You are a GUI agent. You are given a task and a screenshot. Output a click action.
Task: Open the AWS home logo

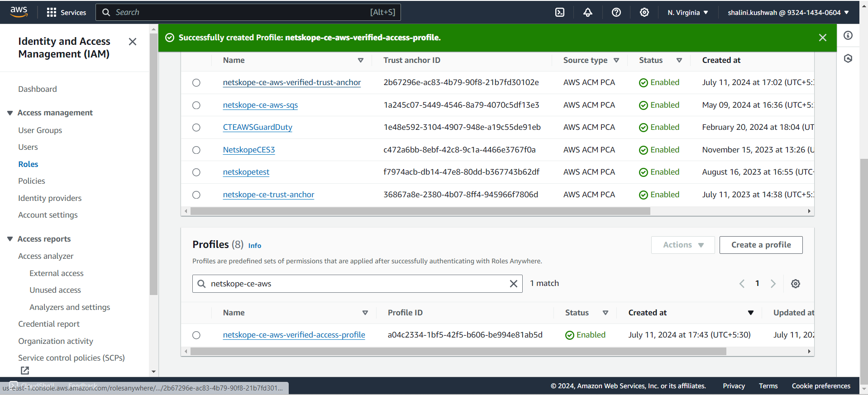(19, 12)
